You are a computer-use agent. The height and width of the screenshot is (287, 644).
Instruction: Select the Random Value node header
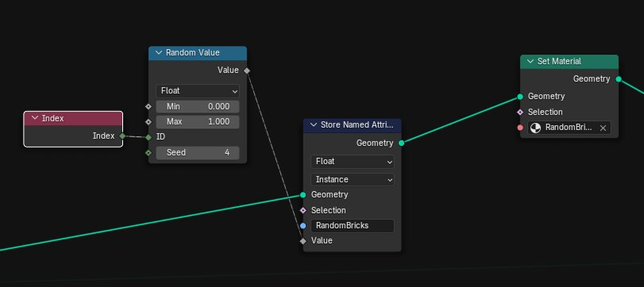tap(198, 53)
